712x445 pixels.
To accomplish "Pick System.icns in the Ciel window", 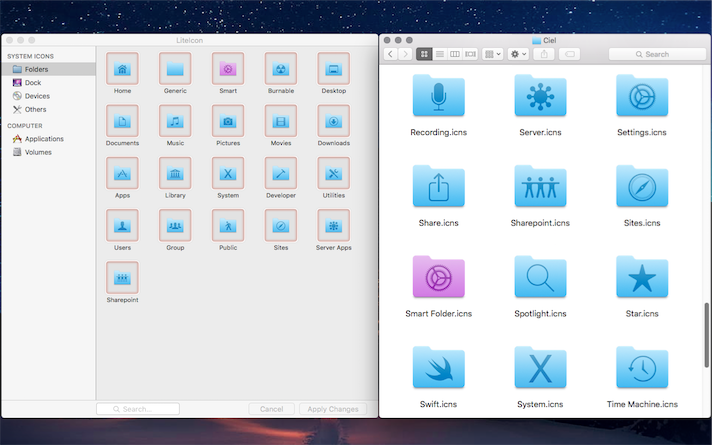I will pos(540,368).
